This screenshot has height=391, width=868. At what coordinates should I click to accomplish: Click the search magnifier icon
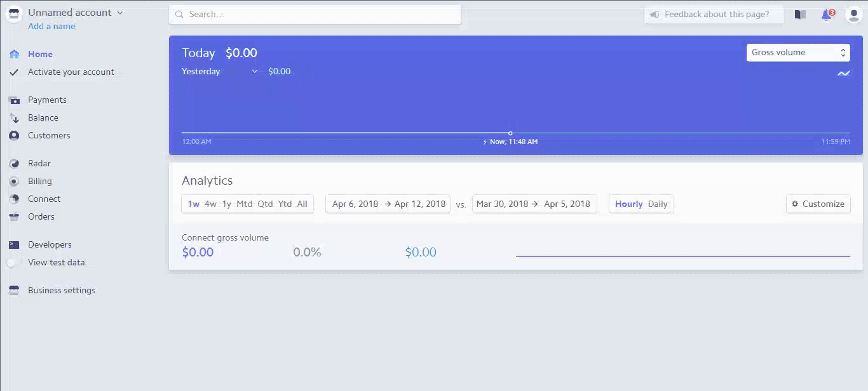(179, 14)
